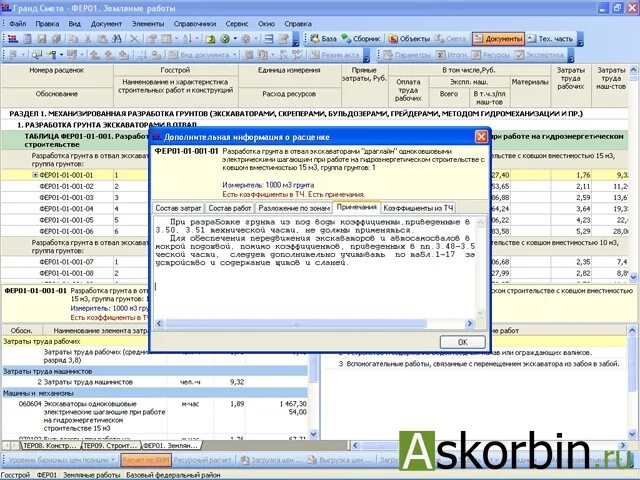Click the yellow folder up icon

pos(211,39)
